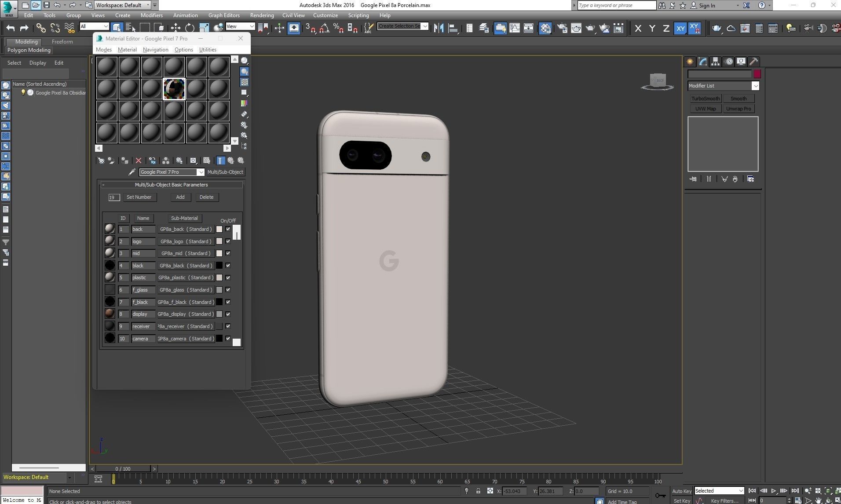The height and width of the screenshot is (504, 841).
Task: Toggle the 3D Snaps tool
Action: pos(311,28)
